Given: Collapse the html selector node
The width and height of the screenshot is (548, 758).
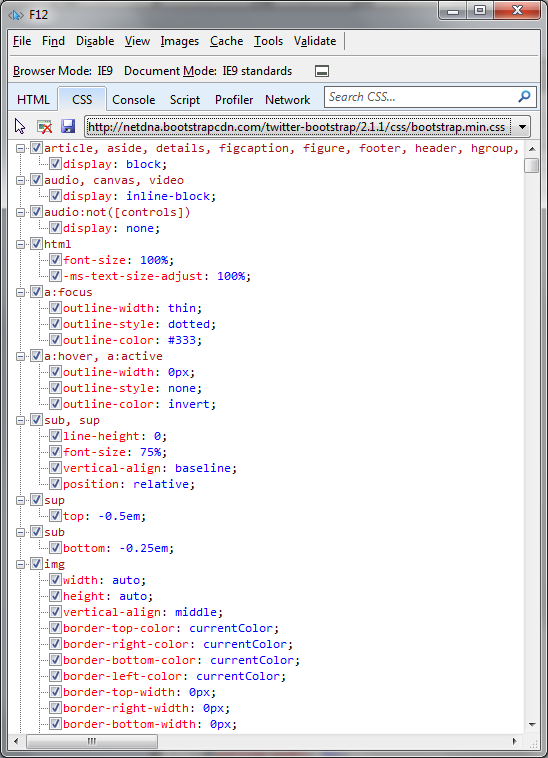Looking at the screenshot, I should (20, 245).
